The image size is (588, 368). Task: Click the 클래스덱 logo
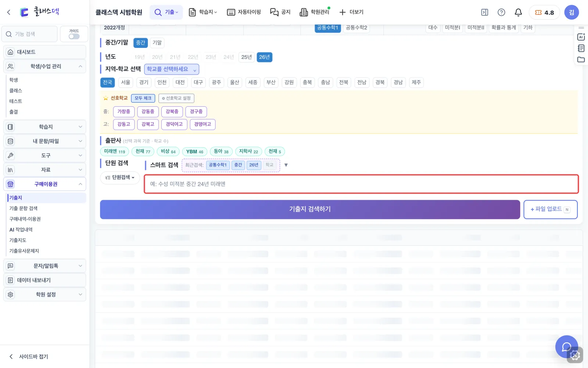click(39, 12)
